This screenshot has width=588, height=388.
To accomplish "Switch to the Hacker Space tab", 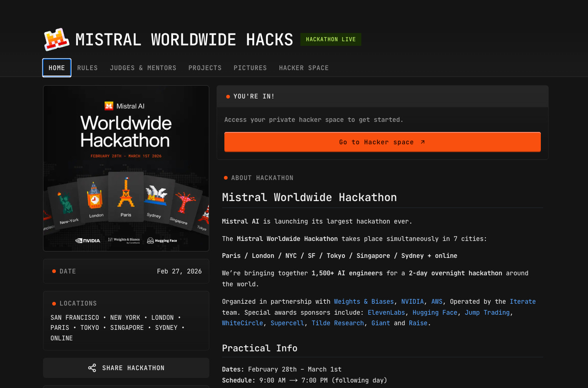I will pyautogui.click(x=304, y=68).
